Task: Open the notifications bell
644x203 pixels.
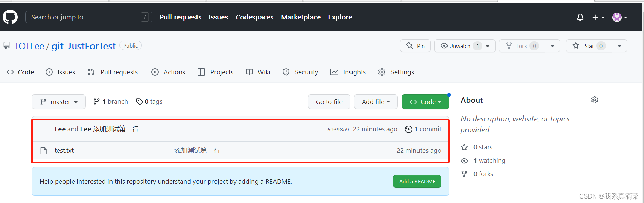Action: (580, 17)
